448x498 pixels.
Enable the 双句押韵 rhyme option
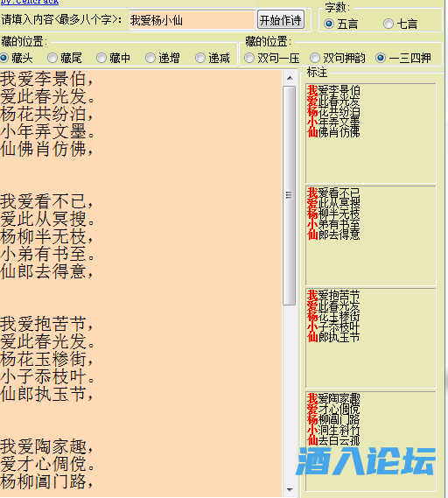tap(338, 58)
